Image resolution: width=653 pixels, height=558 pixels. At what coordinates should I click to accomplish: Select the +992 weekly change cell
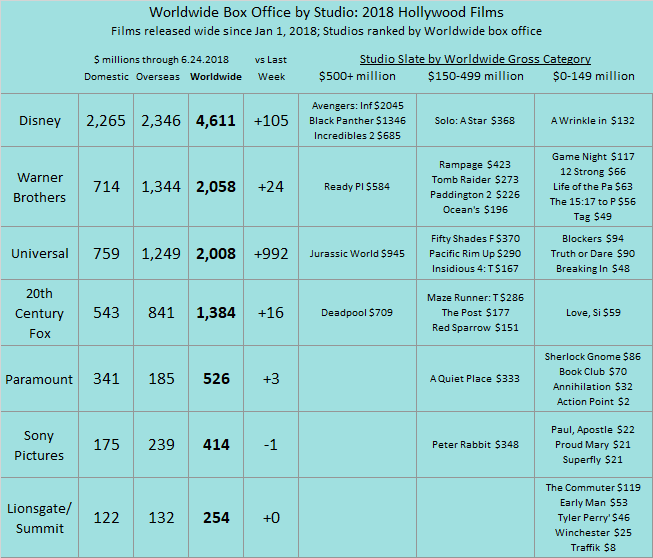[x=271, y=253]
